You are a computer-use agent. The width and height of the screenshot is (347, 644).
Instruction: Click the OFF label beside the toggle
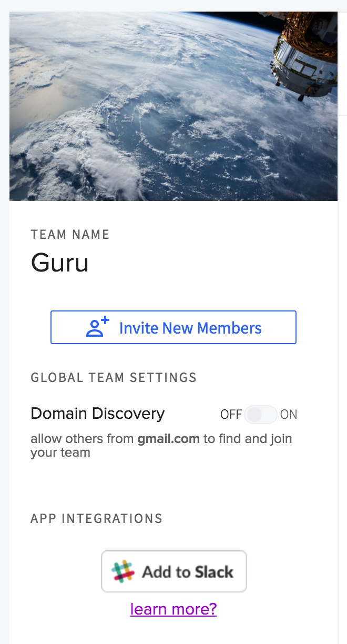coord(231,415)
